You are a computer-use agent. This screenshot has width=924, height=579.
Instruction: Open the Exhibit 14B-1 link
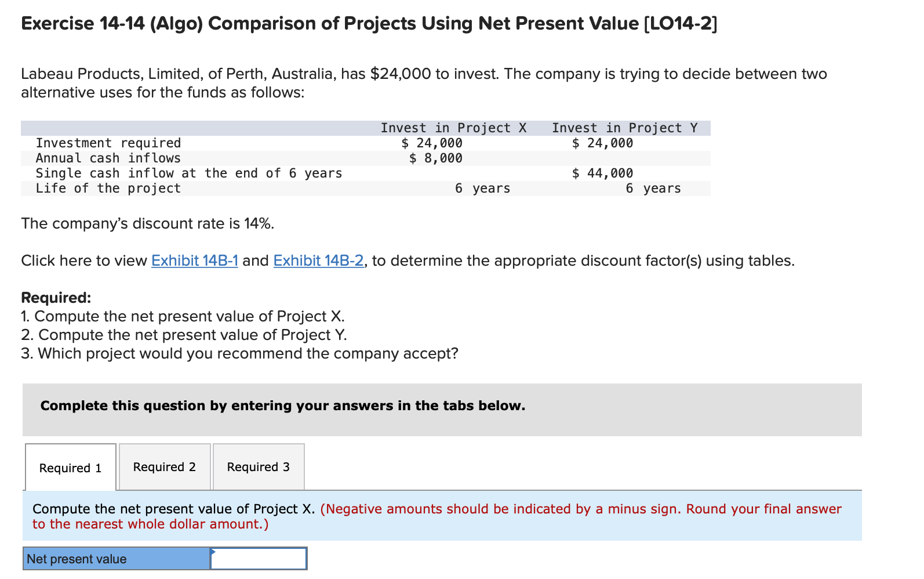pos(195,260)
